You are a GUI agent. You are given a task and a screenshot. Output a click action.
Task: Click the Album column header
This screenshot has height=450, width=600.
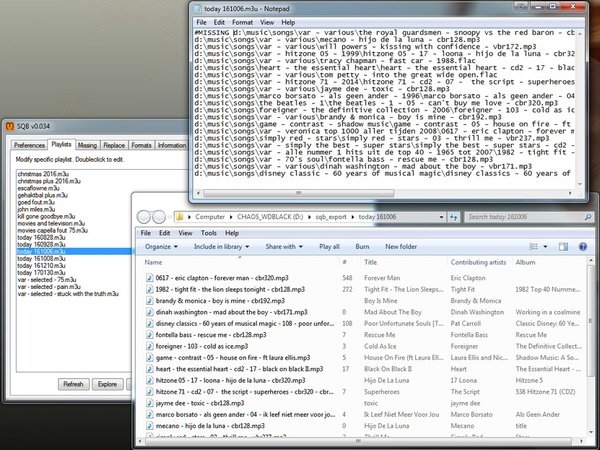525,262
